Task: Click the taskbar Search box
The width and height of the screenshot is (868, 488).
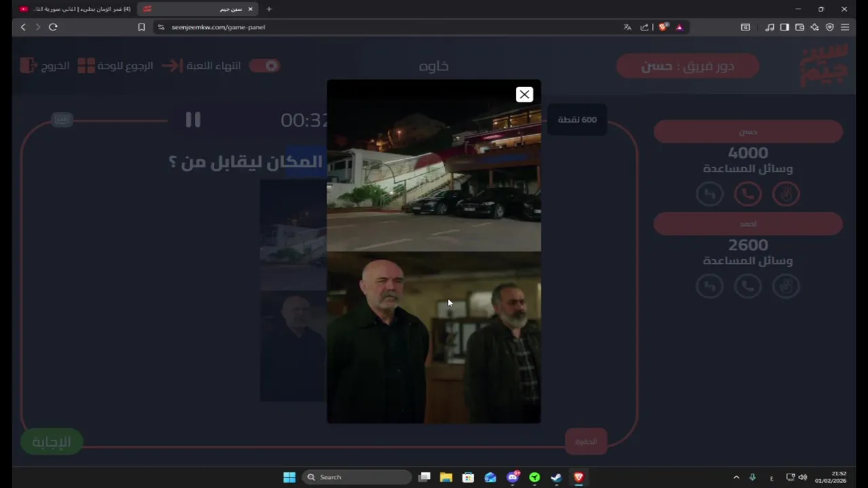Action: pos(357,477)
